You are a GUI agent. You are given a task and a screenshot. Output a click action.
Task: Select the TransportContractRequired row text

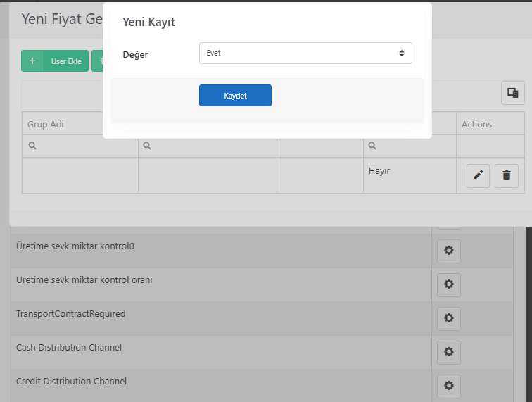click(x=70, y=314)
